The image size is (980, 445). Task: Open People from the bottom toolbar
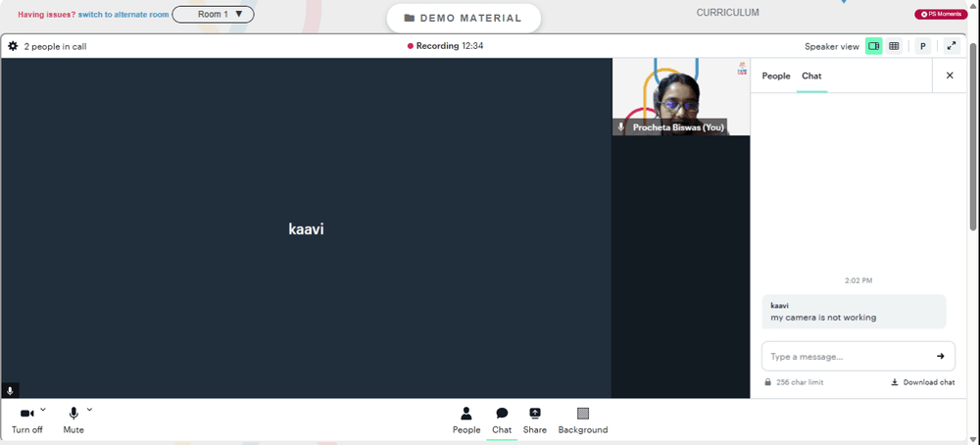[x=466, y=420]
